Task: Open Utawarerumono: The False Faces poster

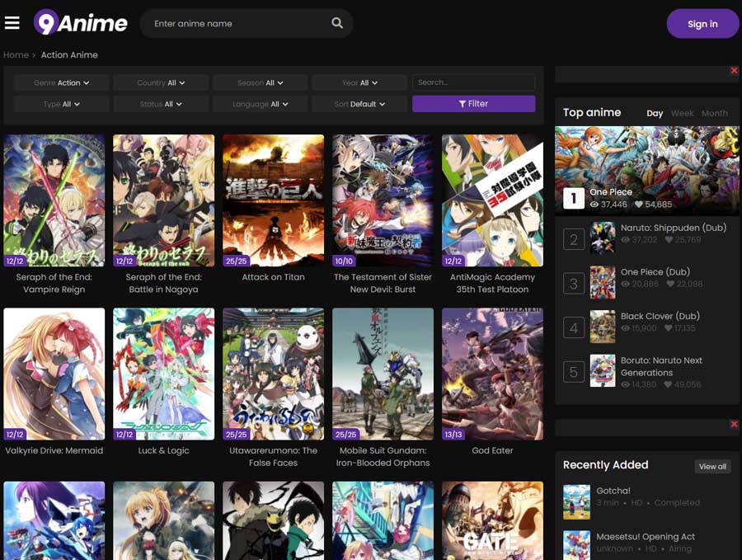Action: click(273, 374)
